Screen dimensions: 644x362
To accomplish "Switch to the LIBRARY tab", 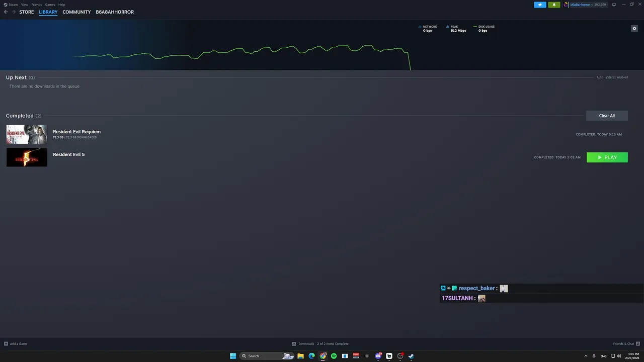I will point(48,12).
